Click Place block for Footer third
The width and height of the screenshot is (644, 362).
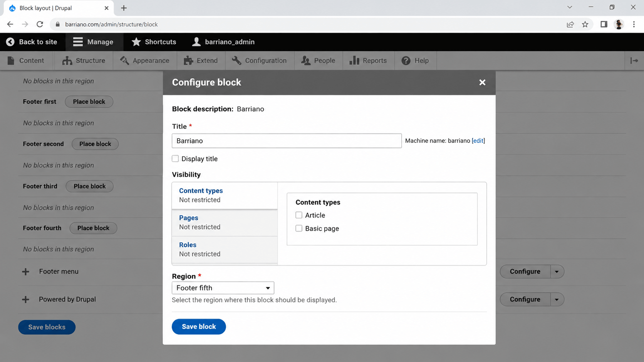coord(89,186)
